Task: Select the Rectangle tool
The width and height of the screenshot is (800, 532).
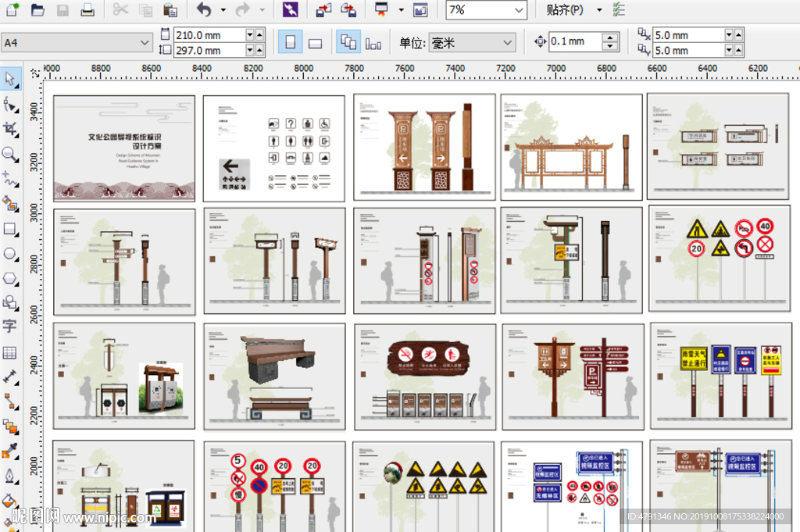Action: click(x=10, y=229)
